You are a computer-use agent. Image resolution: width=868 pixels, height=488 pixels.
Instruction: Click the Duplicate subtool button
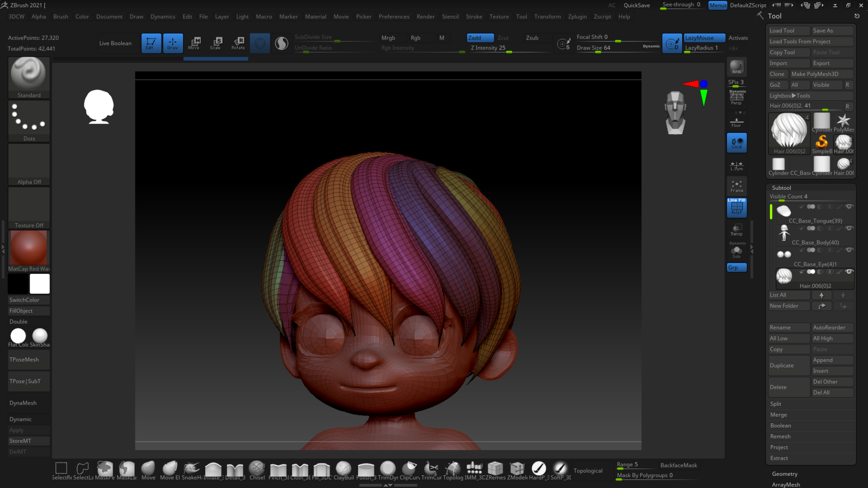point(789,365)
